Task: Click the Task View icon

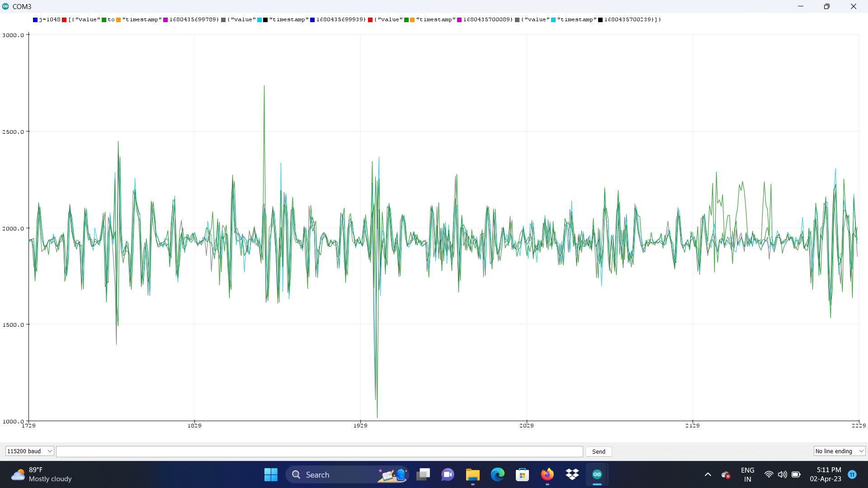Action: tap(423, 474)
